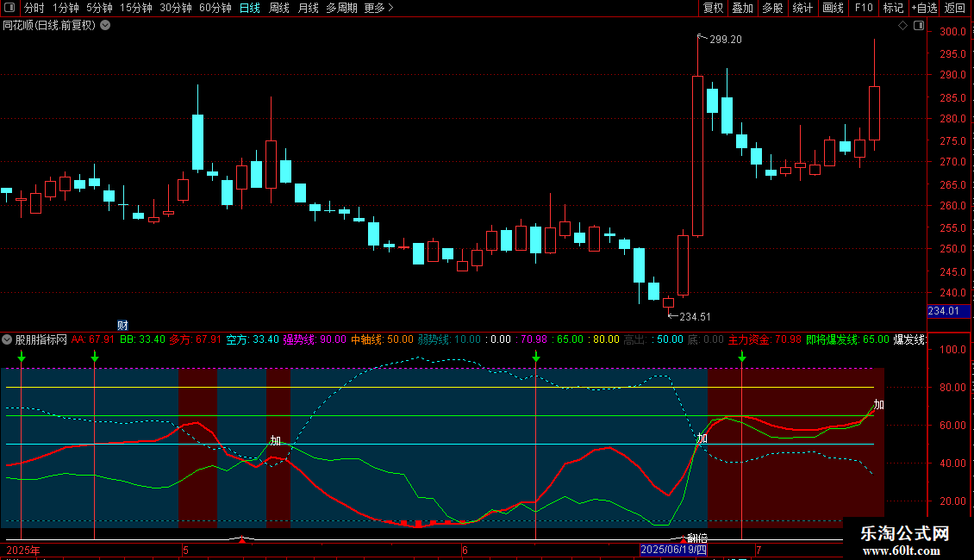Expand the 股朋指标网 indicator options circle
Viewport: 974px width, 560px height.
7,339
